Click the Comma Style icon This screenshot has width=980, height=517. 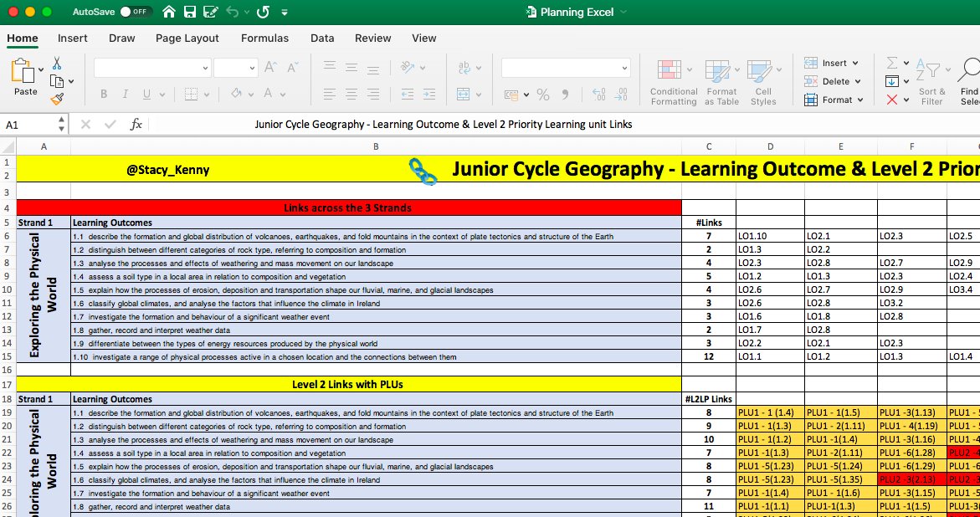click(567, 94)
